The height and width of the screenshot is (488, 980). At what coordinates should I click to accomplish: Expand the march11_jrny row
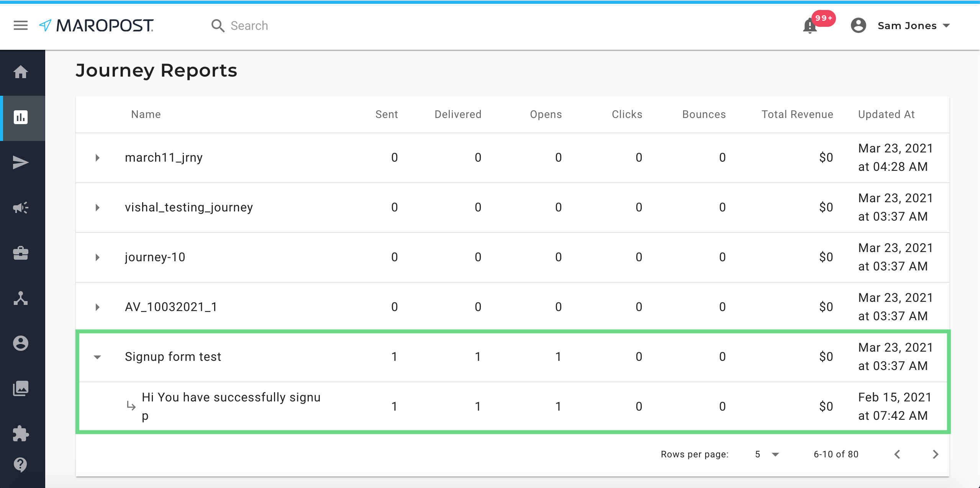click(x=97, y=158)
